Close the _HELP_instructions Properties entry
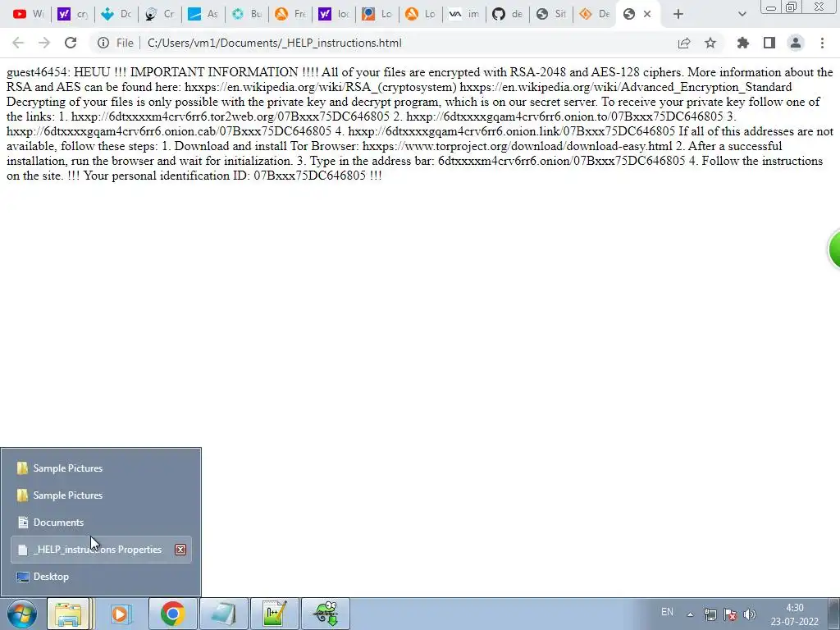The width and height of the screenshot is (840, 630). tap(180, 550)
